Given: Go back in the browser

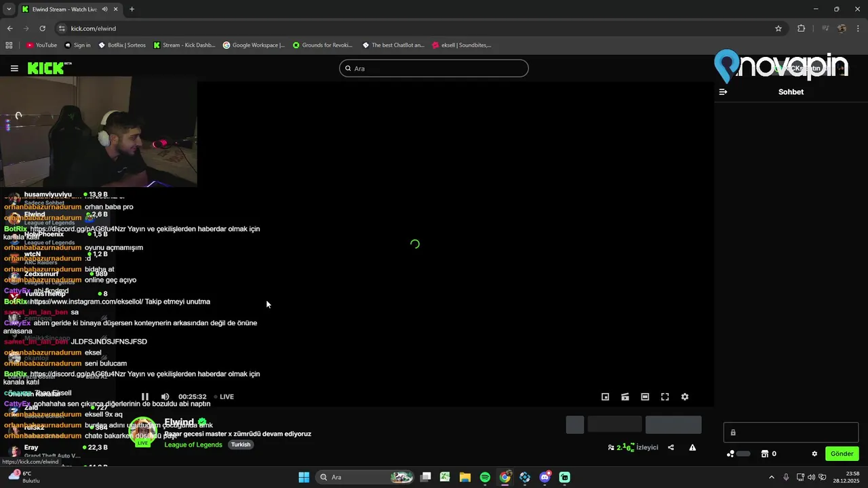Looking at the screenshot, I should pos(9,28).
